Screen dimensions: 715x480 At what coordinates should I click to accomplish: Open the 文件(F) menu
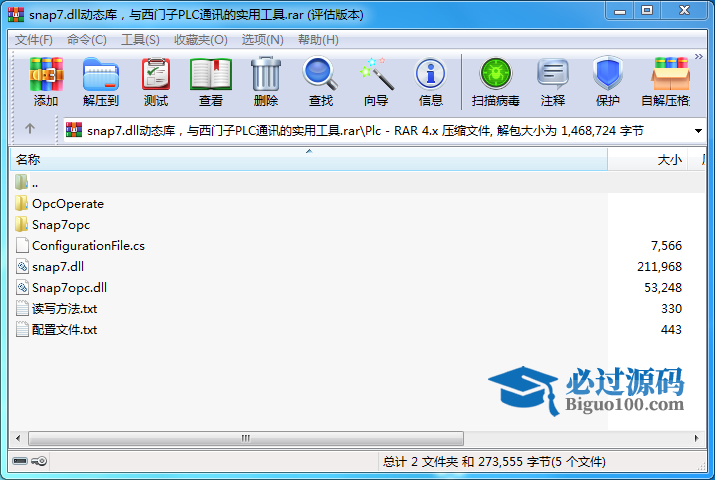click(x=34, y=40)
